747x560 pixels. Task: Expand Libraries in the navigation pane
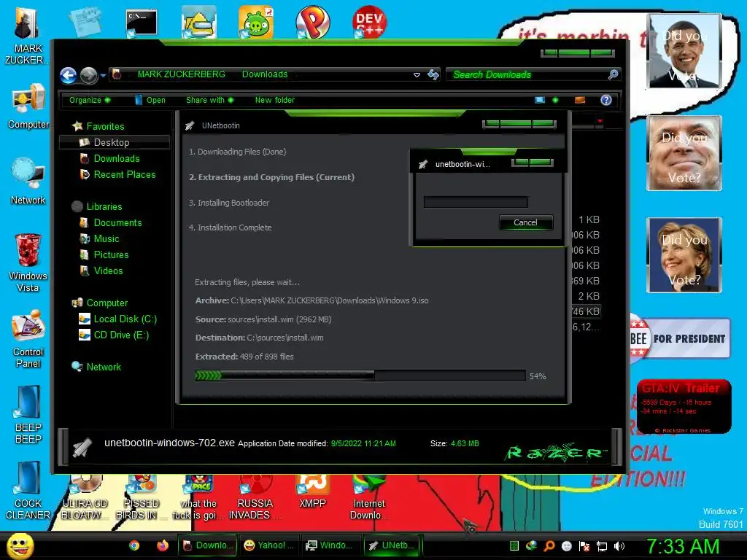[97, 206]
